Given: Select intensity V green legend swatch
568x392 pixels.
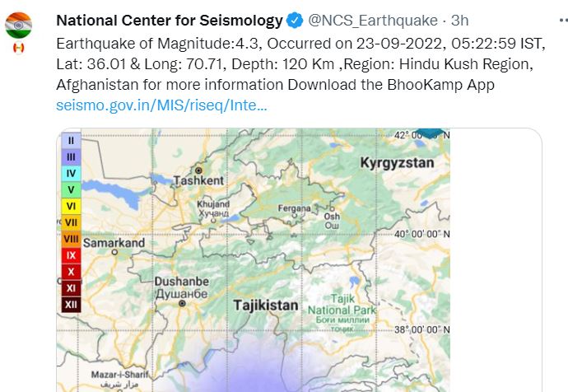Looking at the screenshot, I should [x=71, y=189].
